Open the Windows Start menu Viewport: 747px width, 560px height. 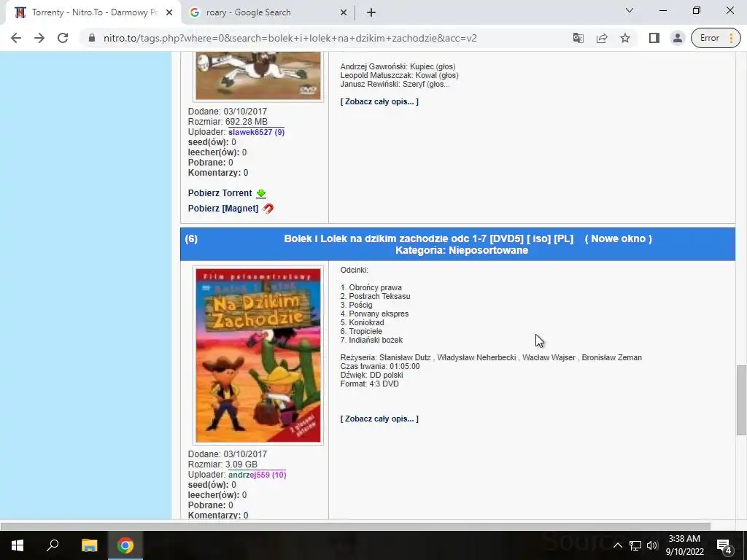pyautogui.click(x=18, y=545)
